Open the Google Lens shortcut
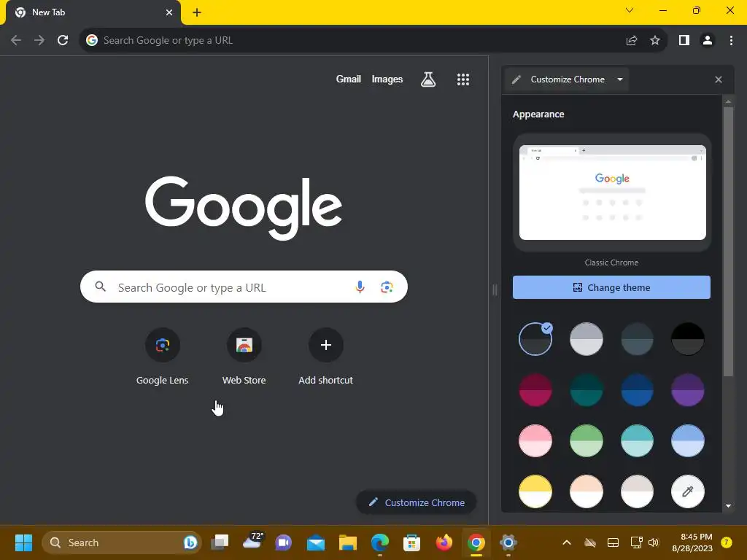The height and width of the screenshot is (560, 747). (x=163, y=356)
